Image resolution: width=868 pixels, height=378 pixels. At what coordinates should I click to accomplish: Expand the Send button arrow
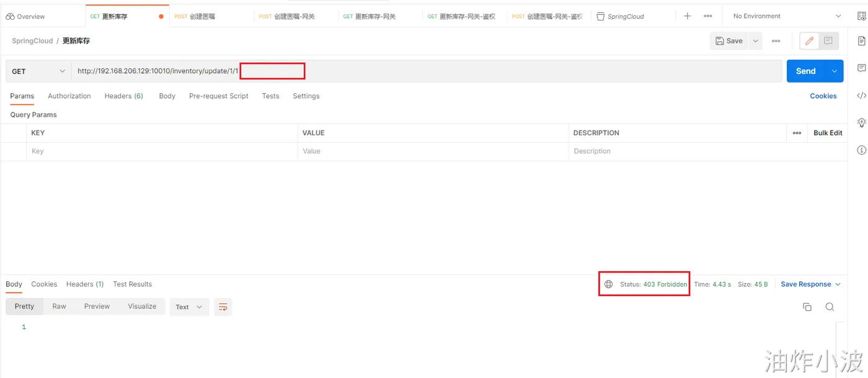[x=835, y=71]
